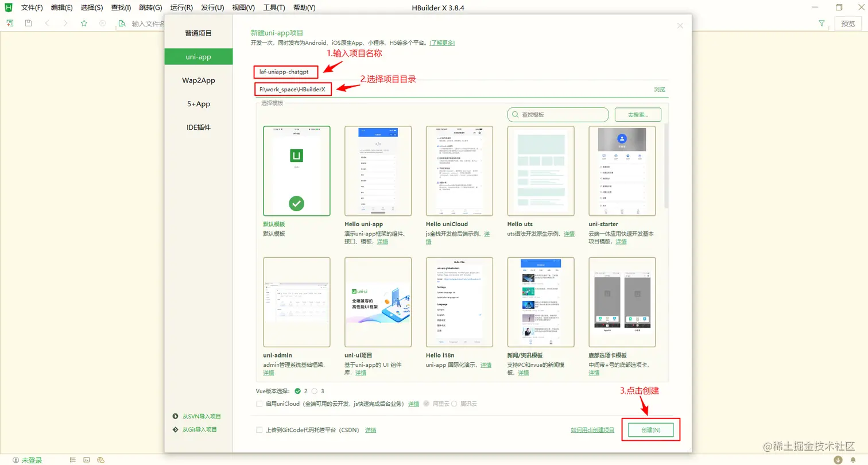Click the notification bell icon
The width and height of the screenshot is (868, 465).
click(854, 460)
